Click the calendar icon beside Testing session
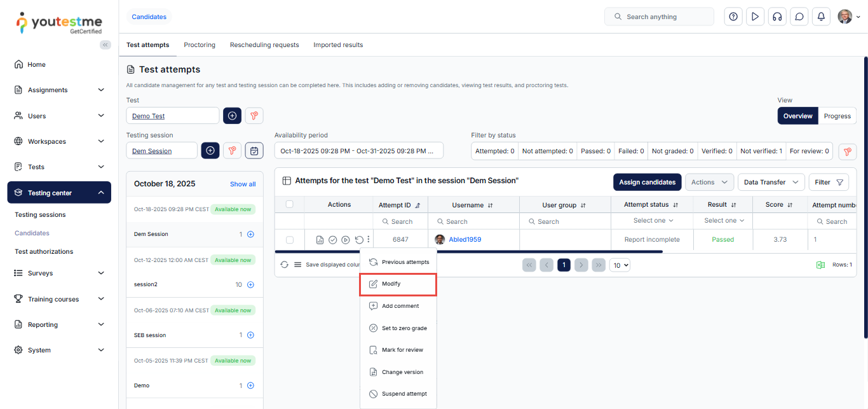This screenshot has height=409, width=868. click(x=254, y=151)
